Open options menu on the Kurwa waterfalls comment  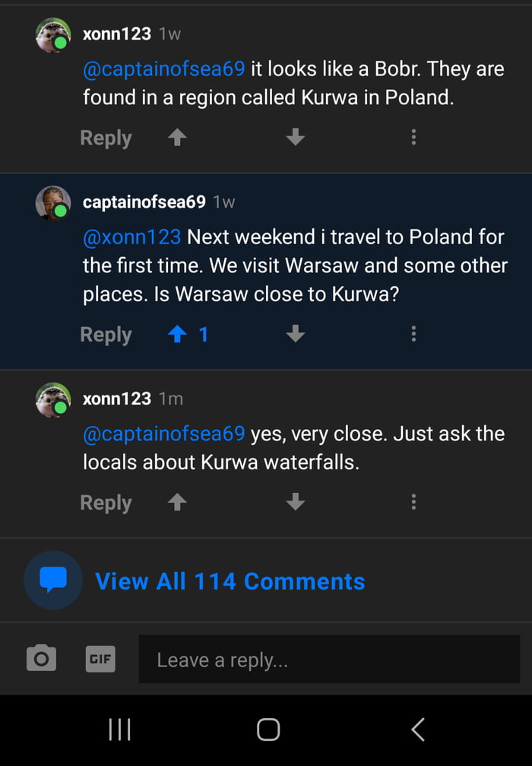coord(413,502)
